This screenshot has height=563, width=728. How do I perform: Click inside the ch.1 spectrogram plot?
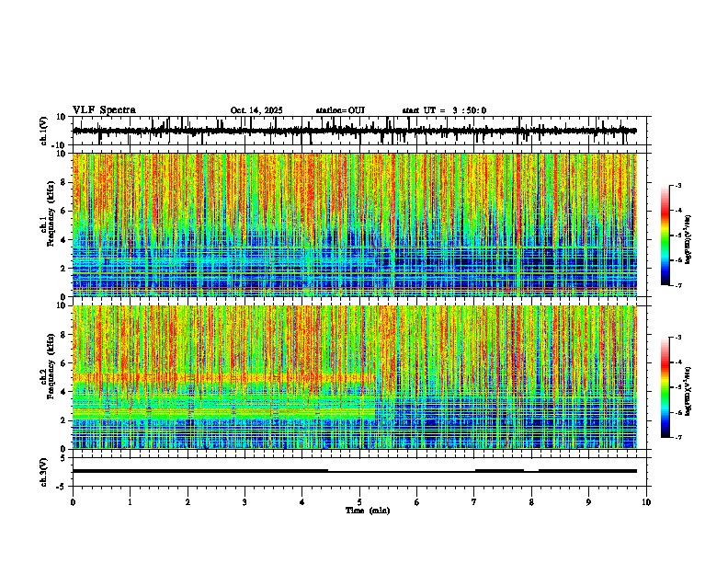pyautogui.click(x=355, y=224)
